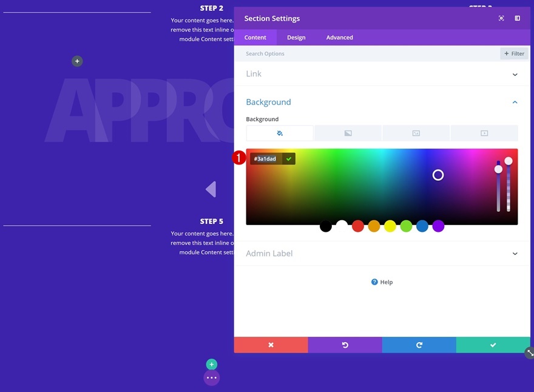This screenshot has width=534, height=392.
Task: Switch to the Advanced tab
Action: (x=340, y=38)
